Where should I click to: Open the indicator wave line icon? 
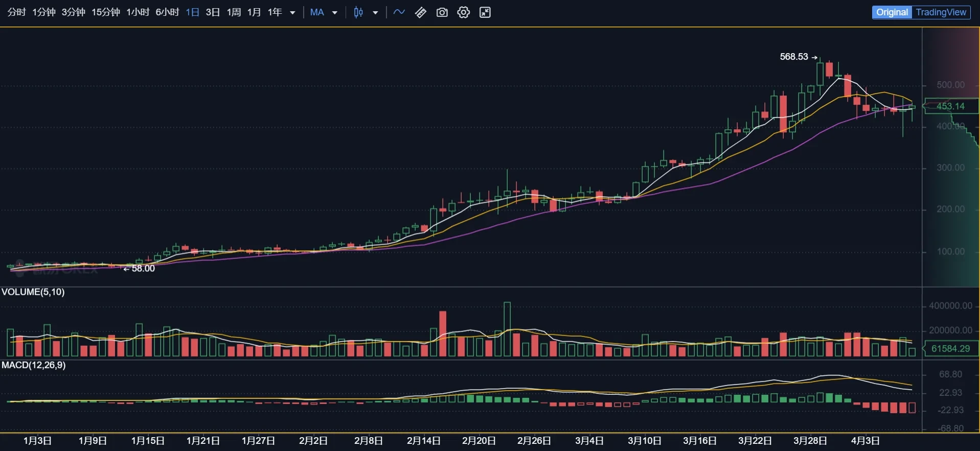pos(399,12)
